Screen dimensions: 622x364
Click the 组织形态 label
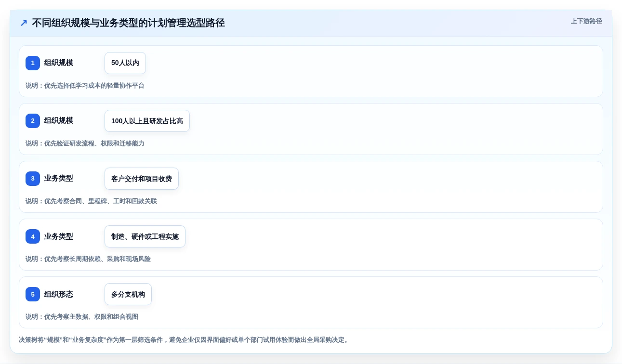point(59,294)
